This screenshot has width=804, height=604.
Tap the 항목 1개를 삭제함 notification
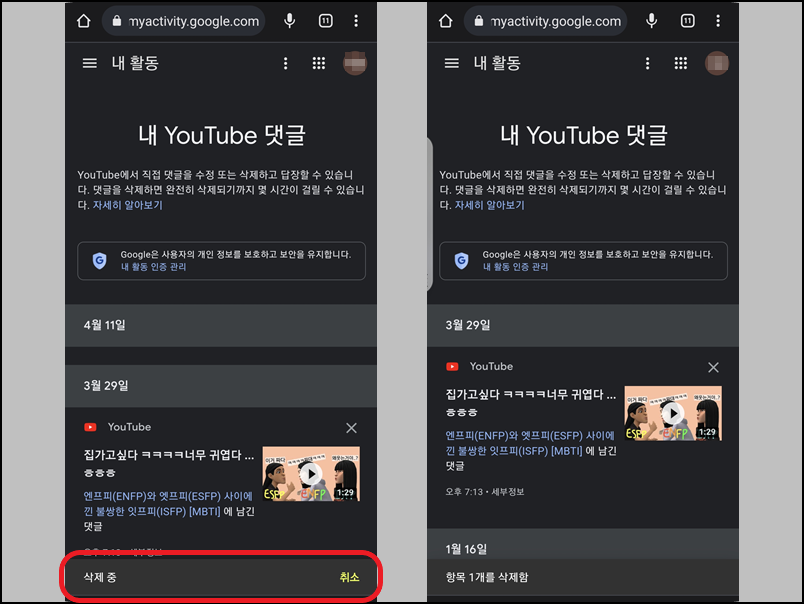click(x=487, y=577)
